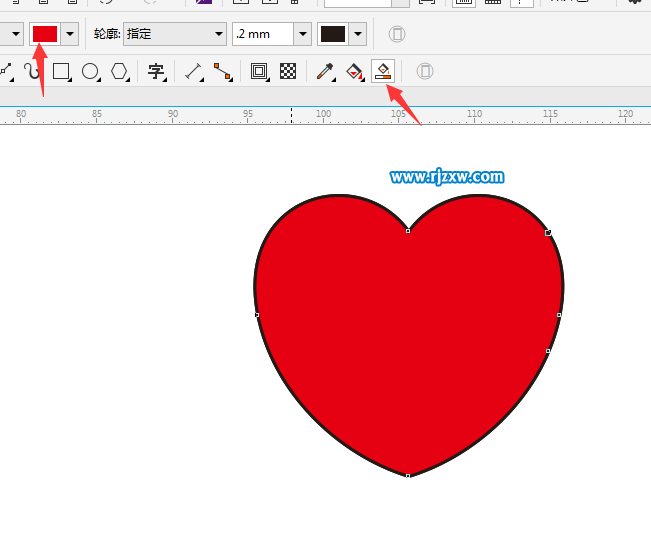
Task: Click the top center node of the heart
Action: pyautogui.click(x=408, y=231)
